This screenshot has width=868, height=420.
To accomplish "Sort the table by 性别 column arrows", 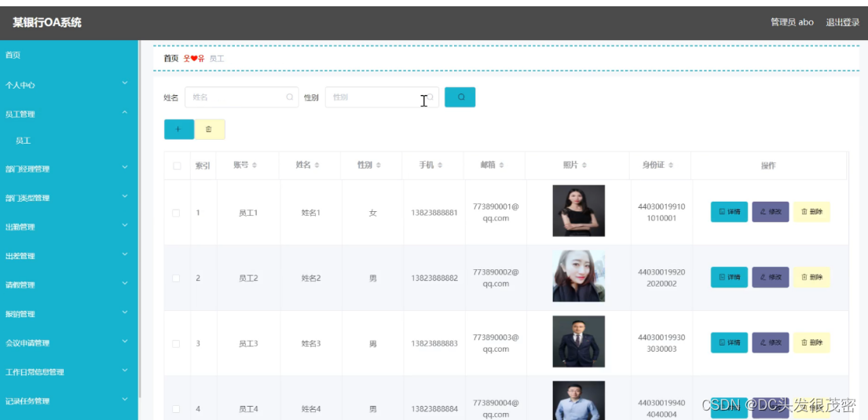I will point(378,166).
